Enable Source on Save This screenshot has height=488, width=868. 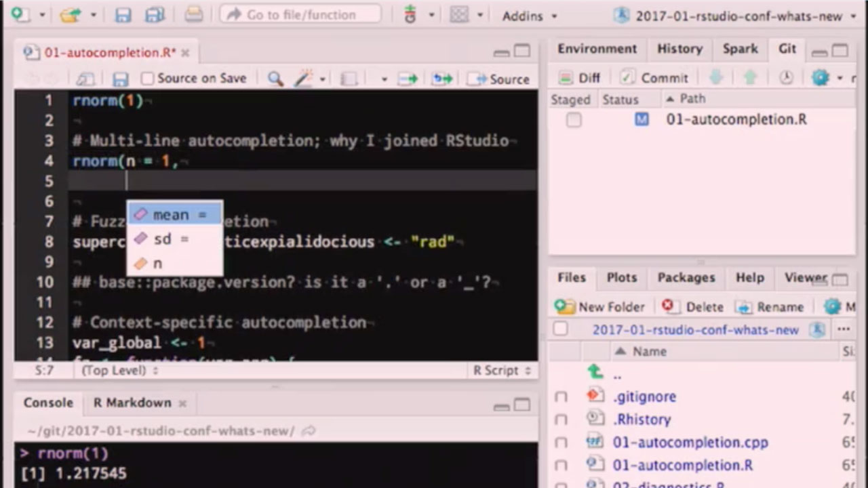pos(146,79)
